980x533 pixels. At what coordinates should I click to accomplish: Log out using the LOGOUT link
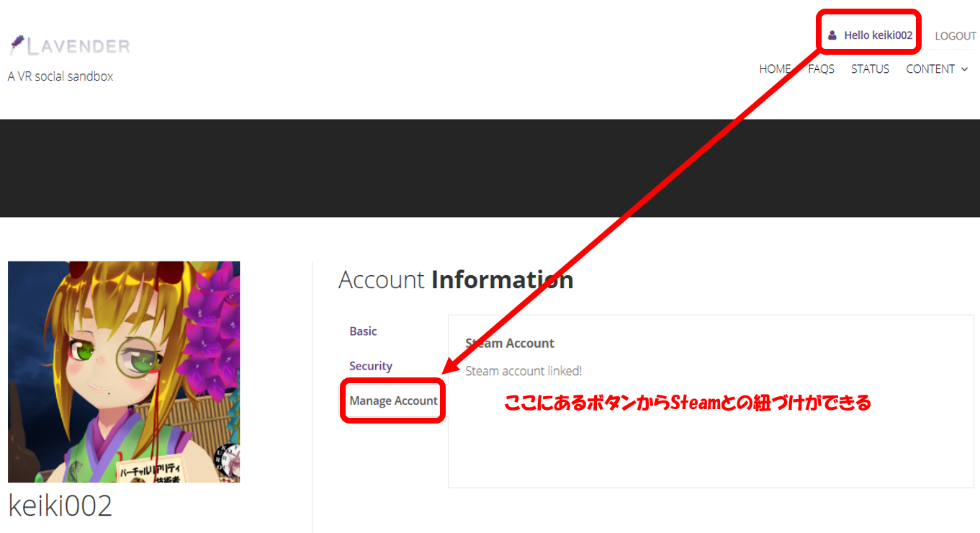point(955,36)
